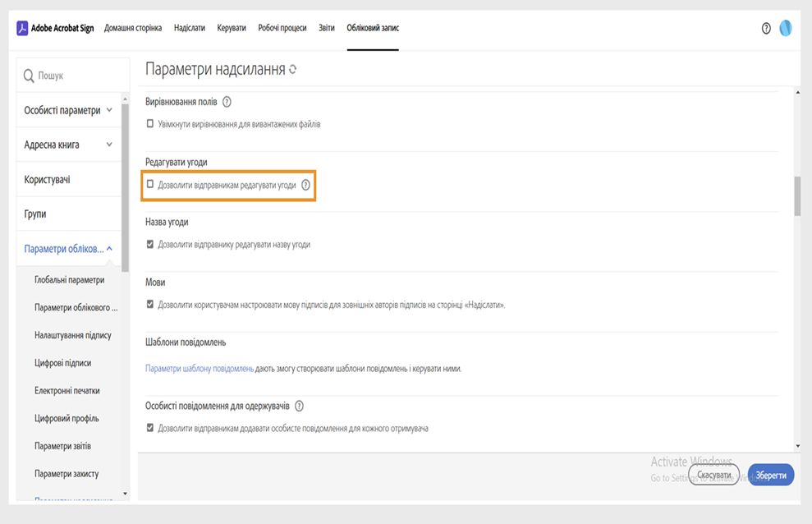Click the refresh icon beside Параметри надсилання
Viewport: 812px width, 524px height.
(293, 70)
